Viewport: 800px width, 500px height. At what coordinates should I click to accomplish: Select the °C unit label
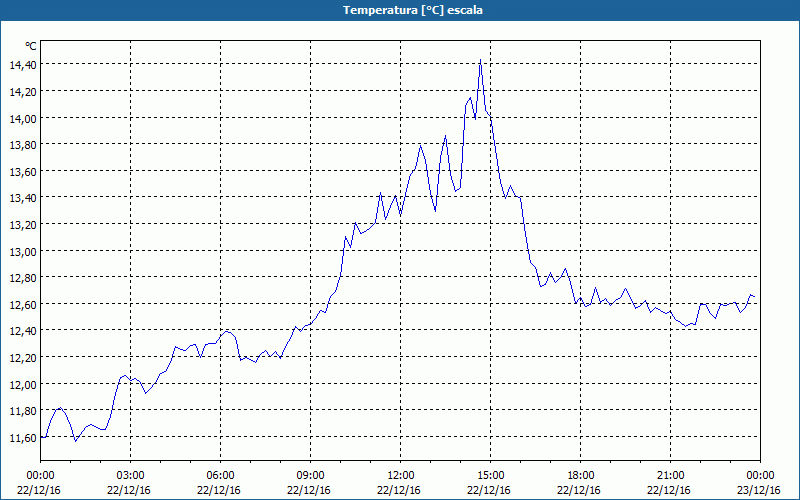pyautogui.click(x=31, y=46)
